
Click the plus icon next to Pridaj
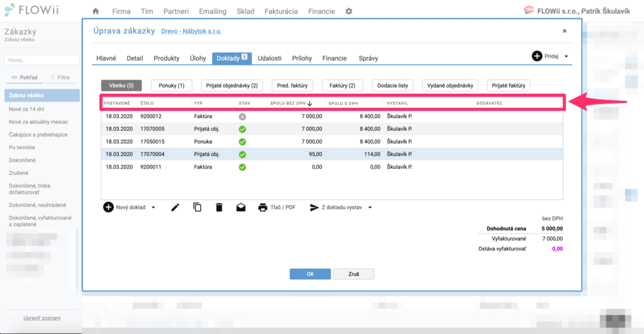coord(537,56)
